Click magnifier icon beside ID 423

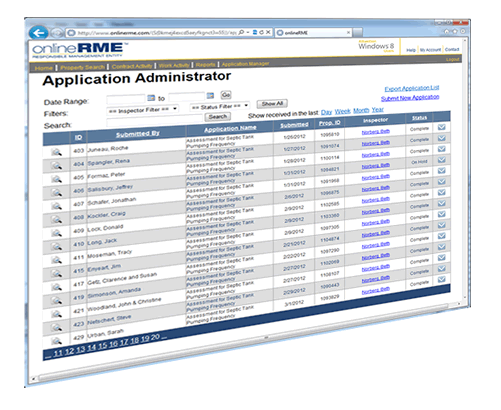click(57, 327)
